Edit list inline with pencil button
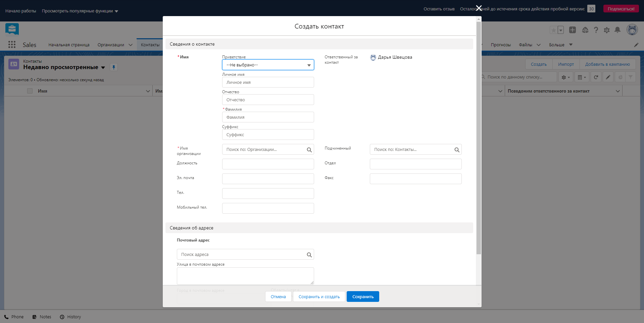 click(608, 77)
